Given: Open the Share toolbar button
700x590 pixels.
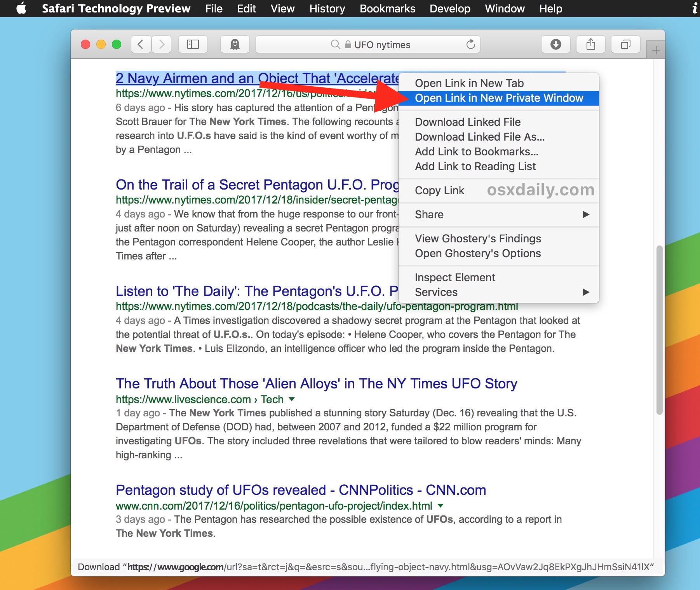Looking at the screenshot, I should point(591,44).
